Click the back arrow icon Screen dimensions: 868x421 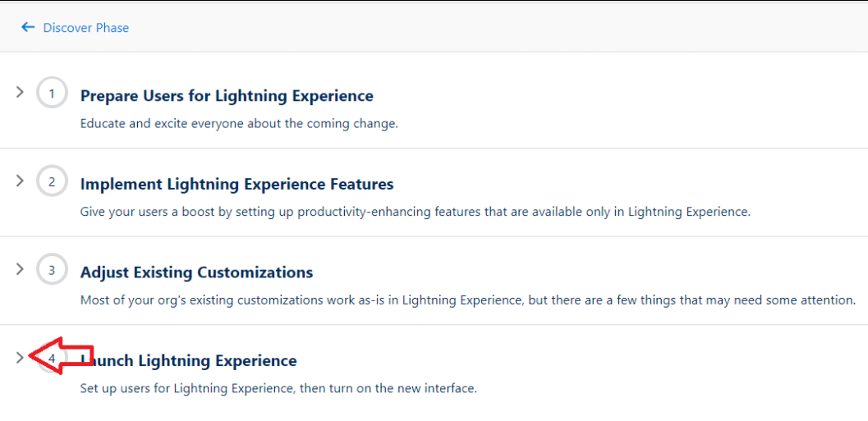click(x=28, y=27)
